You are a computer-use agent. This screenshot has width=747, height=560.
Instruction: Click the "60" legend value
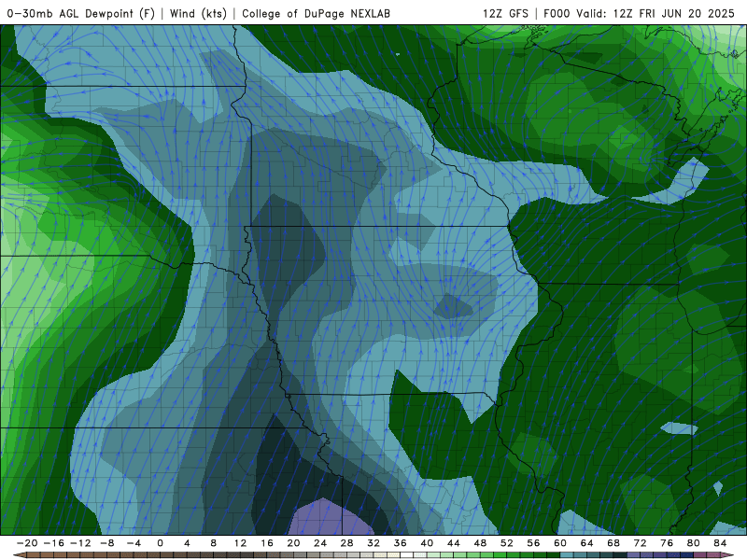560,543
